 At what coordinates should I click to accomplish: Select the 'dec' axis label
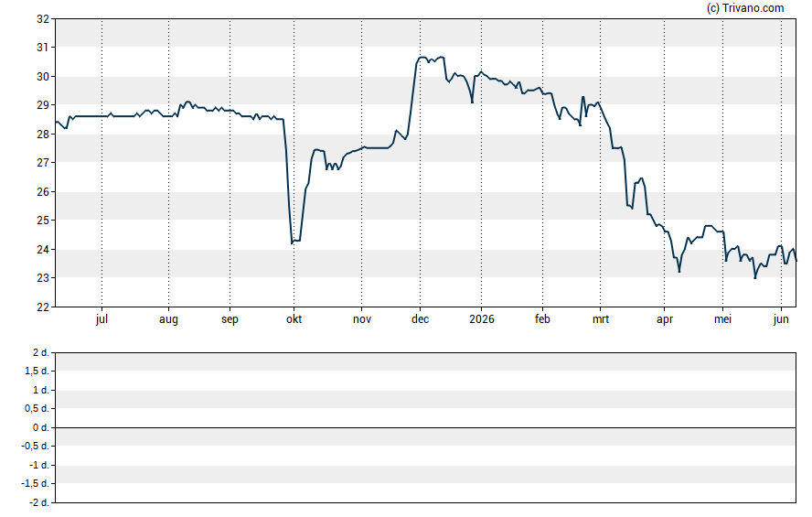pos(420,319)
